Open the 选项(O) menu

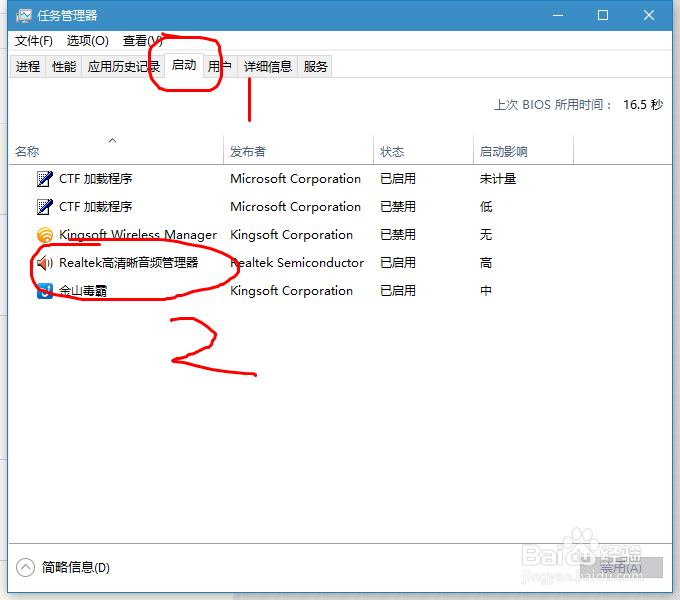click(x=88, y=41)
